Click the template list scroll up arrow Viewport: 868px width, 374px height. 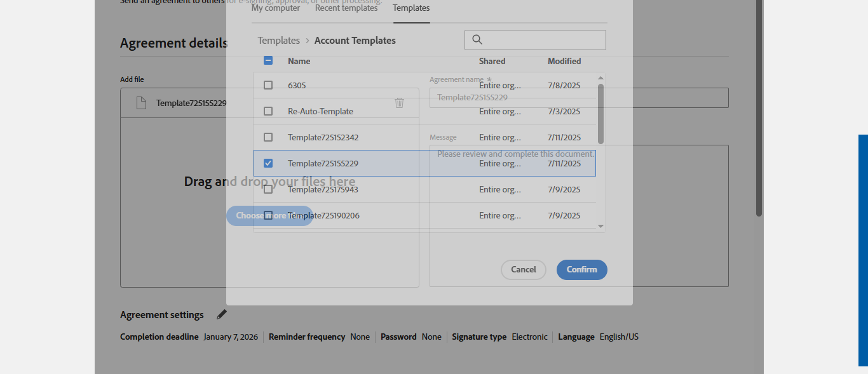pyautogui.click(x=601, y=78)
